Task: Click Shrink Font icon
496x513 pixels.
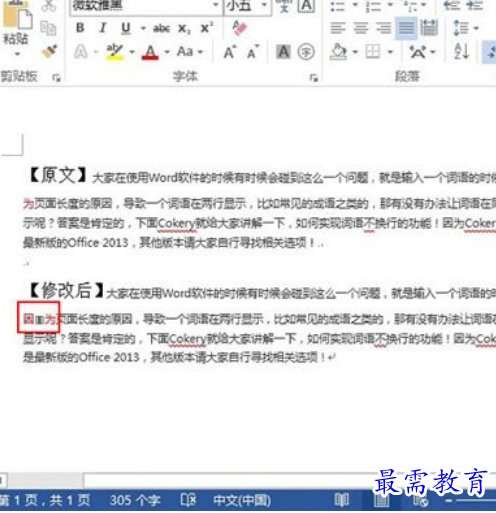Action: (253, 52)
